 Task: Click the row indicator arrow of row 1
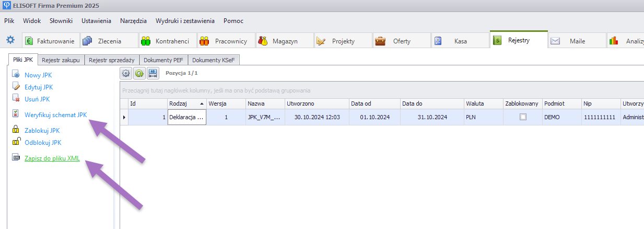pos(124,118)
